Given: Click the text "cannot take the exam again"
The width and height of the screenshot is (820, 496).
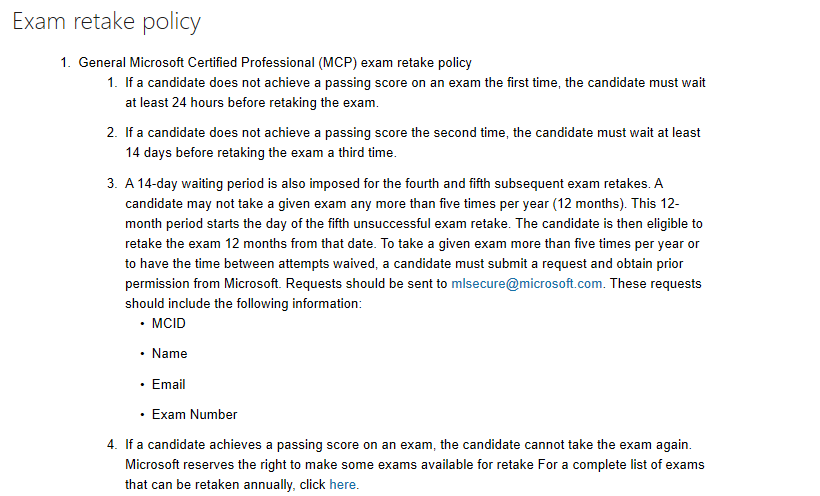Looking at the screenshot, I should point(606,445).
